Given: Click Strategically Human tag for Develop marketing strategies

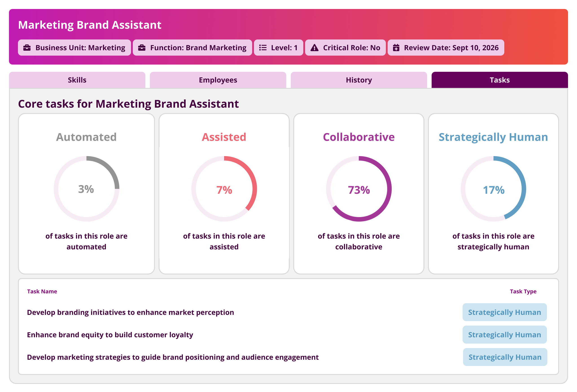Looking at the screenshot, I should click(505, 357).
